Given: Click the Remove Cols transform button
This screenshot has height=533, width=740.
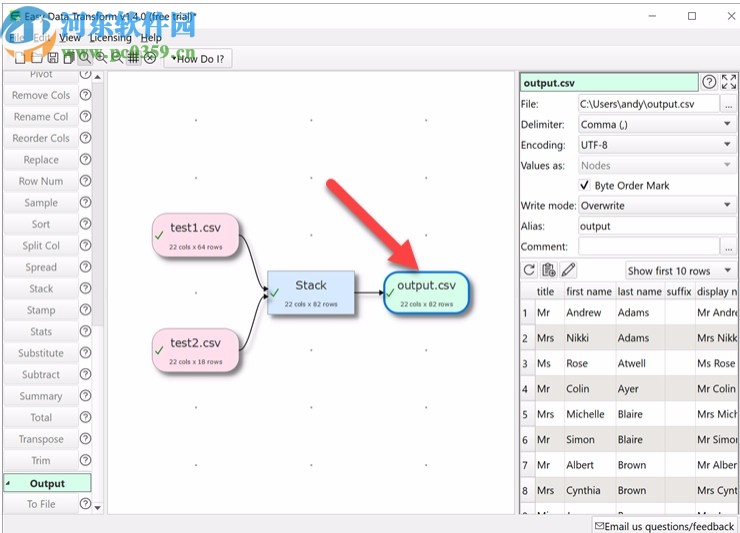Looking at the screenshot, I should pyautogui.click(x=41, y=95).
